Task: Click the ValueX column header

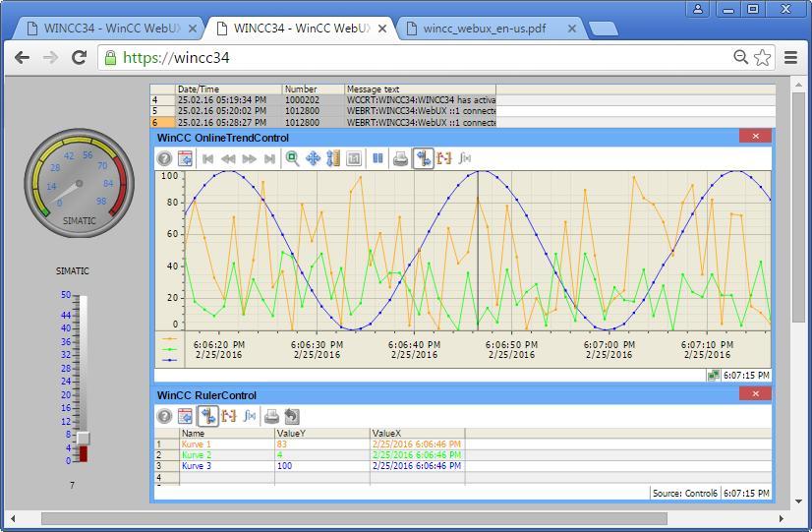Action: 418,433
